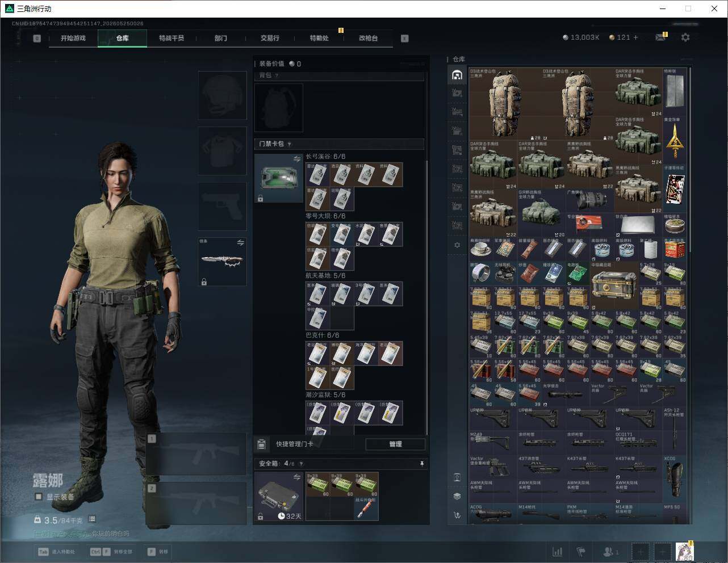Select the ACOG scope in warehouse

[x=493, y=515]
